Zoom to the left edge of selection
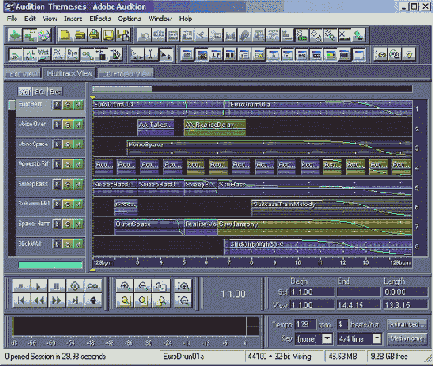 pyautogui.click(x=143, y=301)
